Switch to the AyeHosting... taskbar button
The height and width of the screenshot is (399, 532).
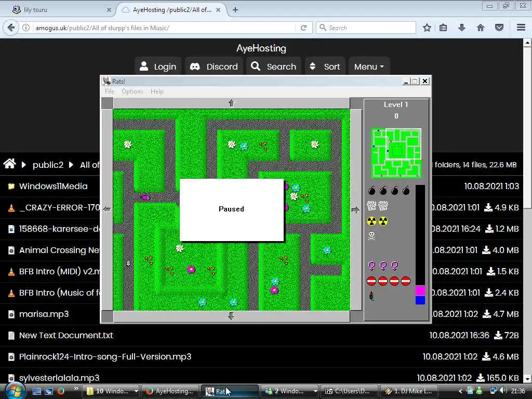(x=170, y=391)
